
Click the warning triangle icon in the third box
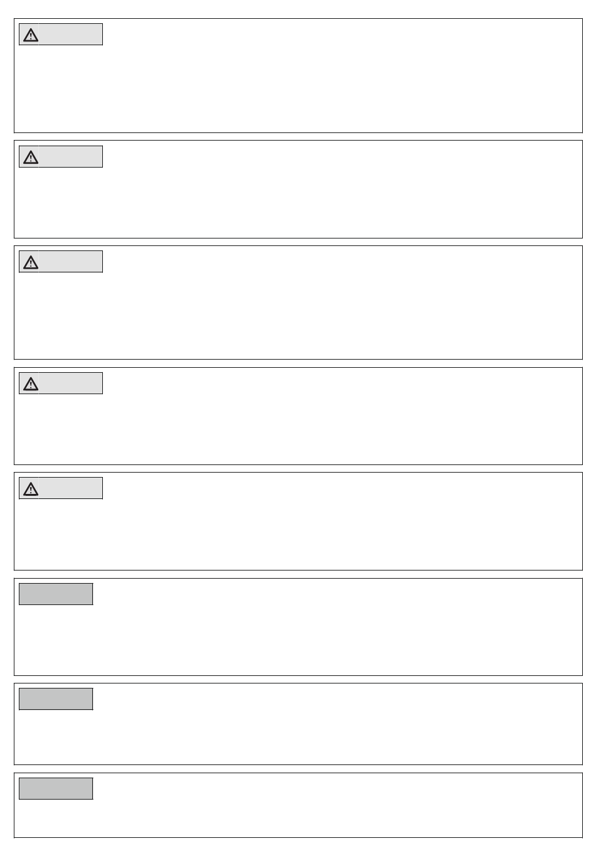tap(31, 262)
